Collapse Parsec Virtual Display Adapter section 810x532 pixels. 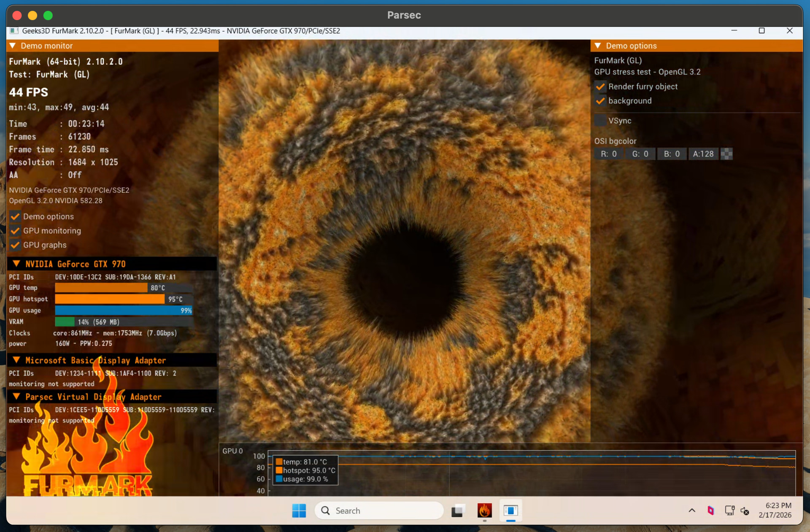coord(16,397)
